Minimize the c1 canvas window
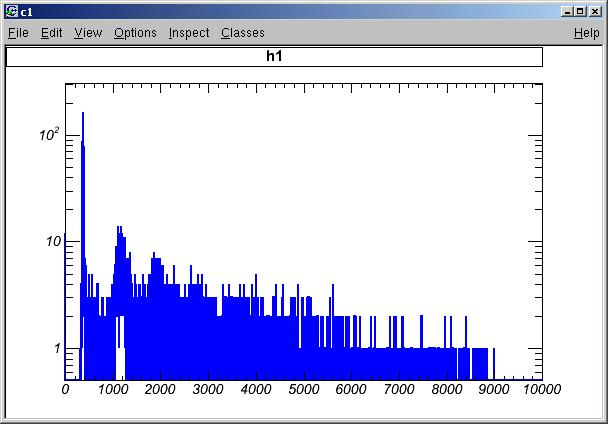This screenshot has height=424, width=608. pyautogui.click(x=567, y=12)
